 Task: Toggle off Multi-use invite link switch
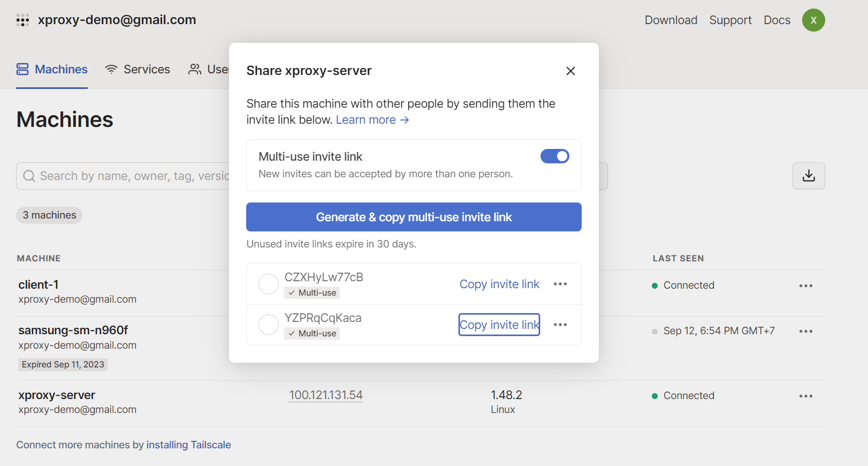tap(555, 156)
